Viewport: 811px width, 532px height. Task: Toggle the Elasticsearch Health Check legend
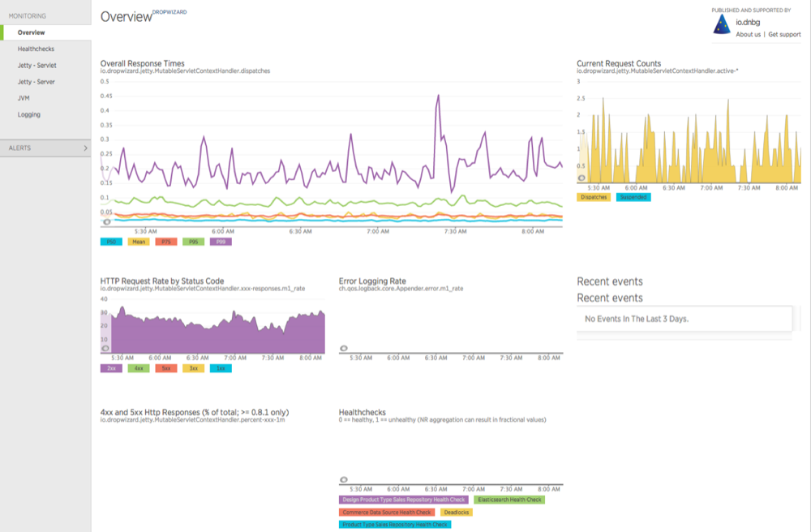pos(509,500)
